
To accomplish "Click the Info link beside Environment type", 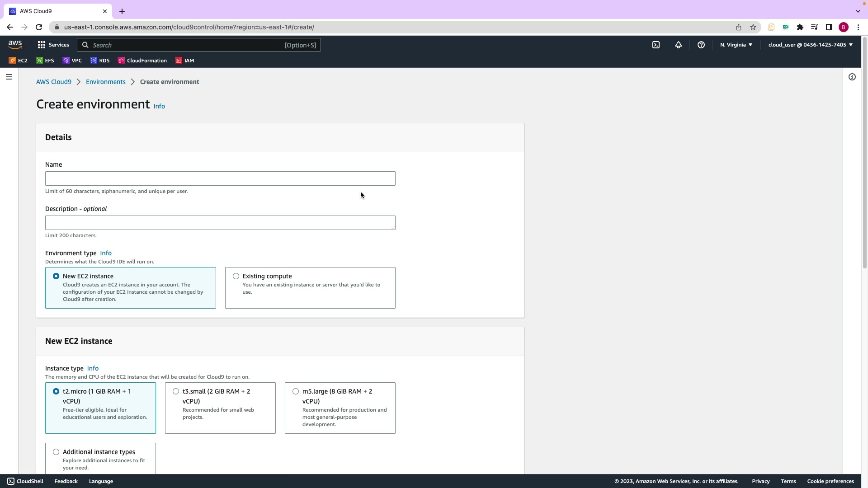I will [105, 253].
